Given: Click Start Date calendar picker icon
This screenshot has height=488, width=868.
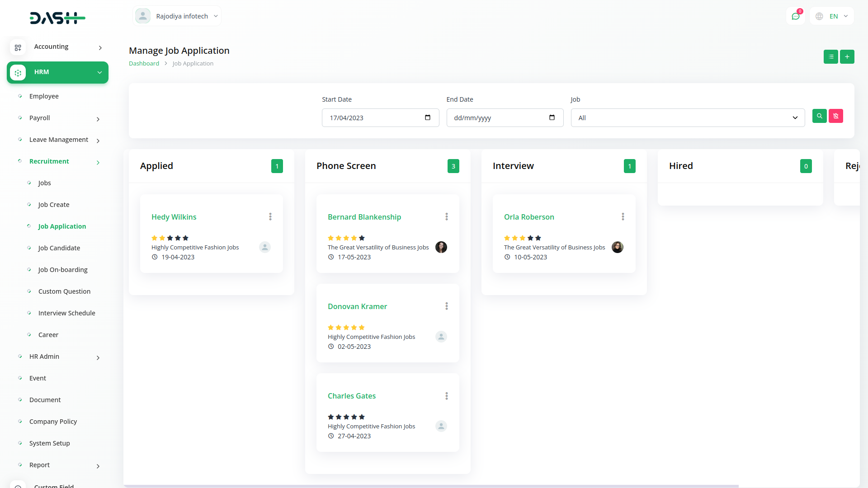Looking at the screenshot, I should point(428,118).
